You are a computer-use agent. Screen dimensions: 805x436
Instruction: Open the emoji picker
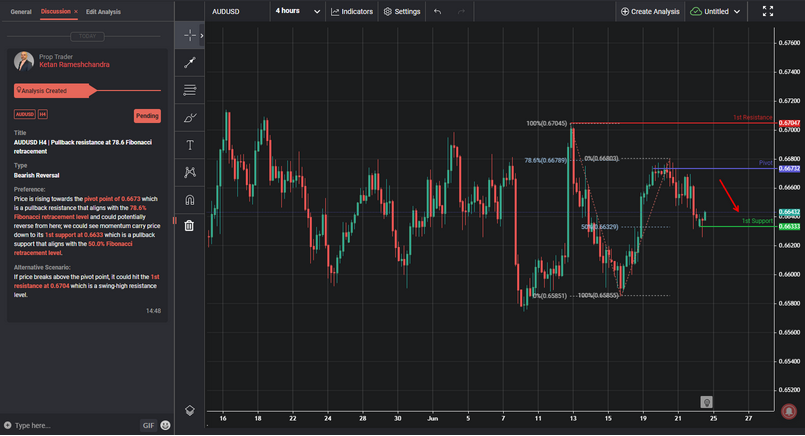point(165,425)
